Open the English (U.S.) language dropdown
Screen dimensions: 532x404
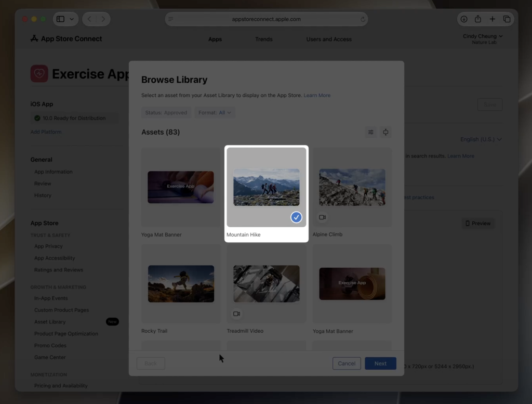click(x=481, y=139)
